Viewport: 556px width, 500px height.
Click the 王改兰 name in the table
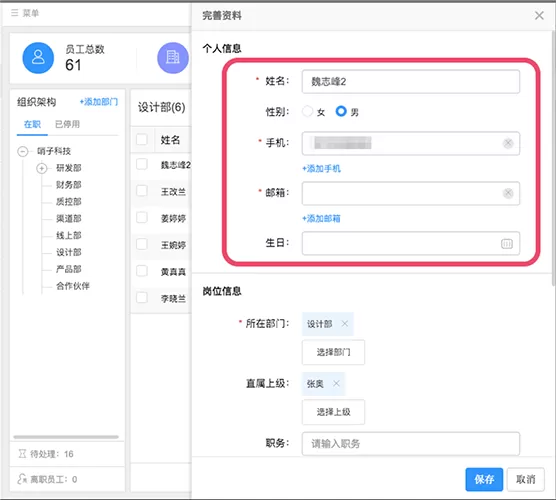tap(173, 192)
